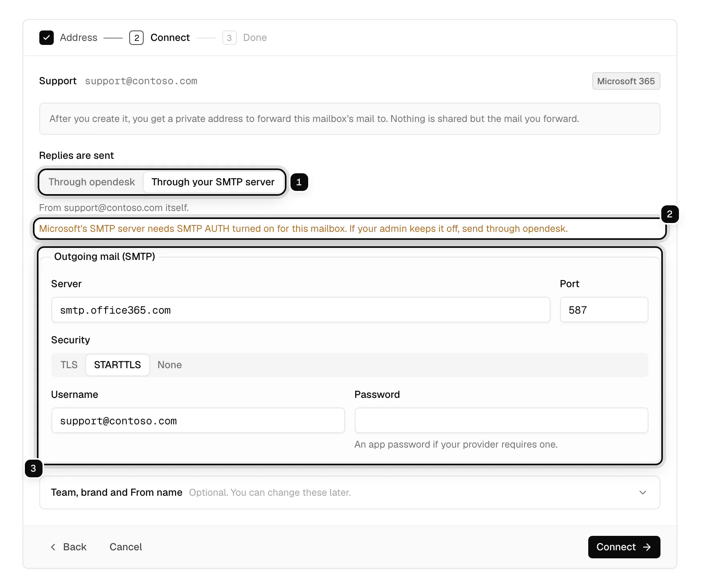Click the app password hint text
Image resolution: width=703 pixels, height=588 pixels.
(x=456, y=444)
